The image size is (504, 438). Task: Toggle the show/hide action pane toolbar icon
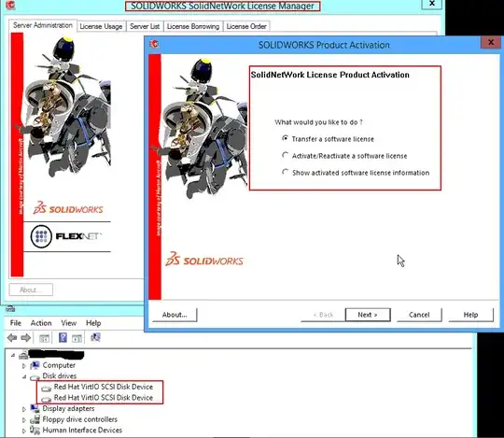pos(77,338)
